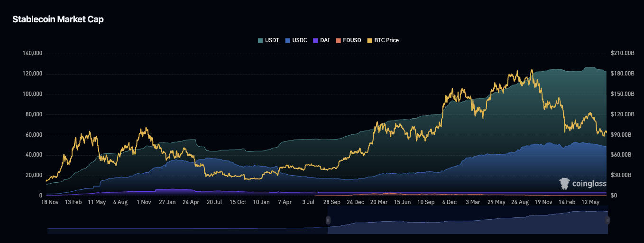644x243 pixels.
Task: Click the 10 Jan date label
Action: click(x=261, y=202)
